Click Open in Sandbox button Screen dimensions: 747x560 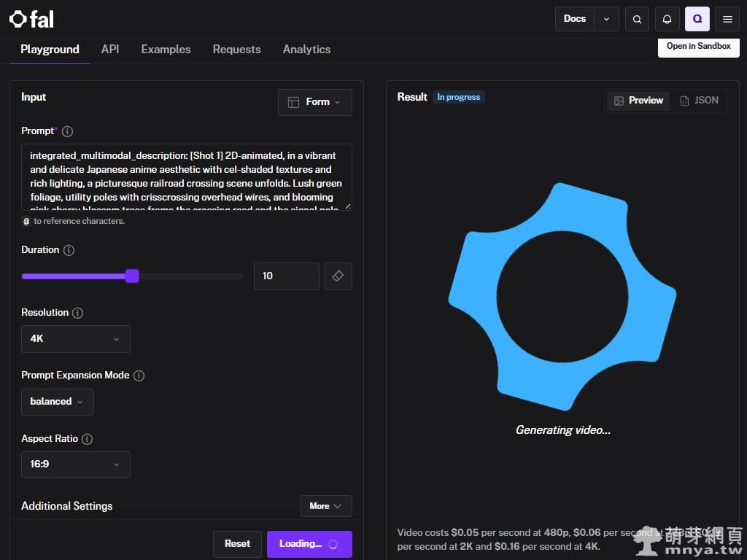point(698,47)
